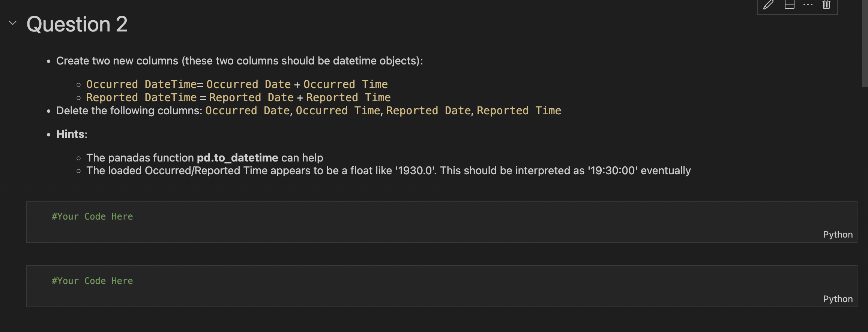Click the split cell icon in the toolbar
The height and width of the screenshot is (332, 868).
pos(790,4)
